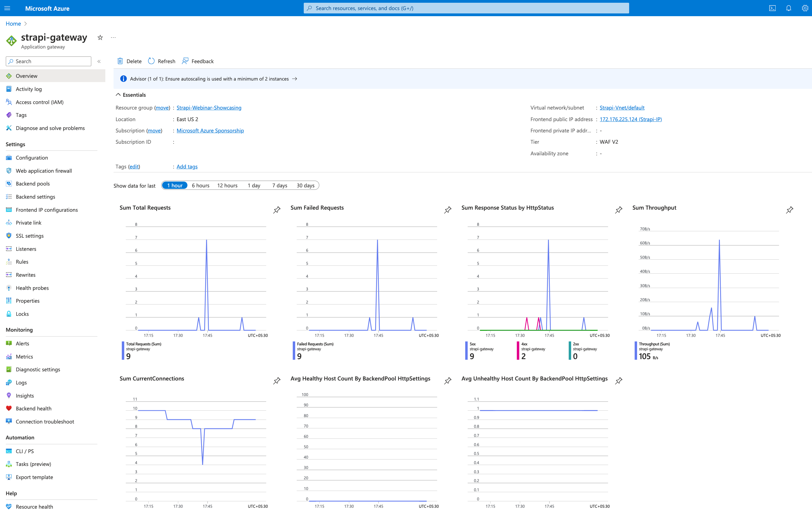Pin the Sum Total Requests chart

point(277,210)
